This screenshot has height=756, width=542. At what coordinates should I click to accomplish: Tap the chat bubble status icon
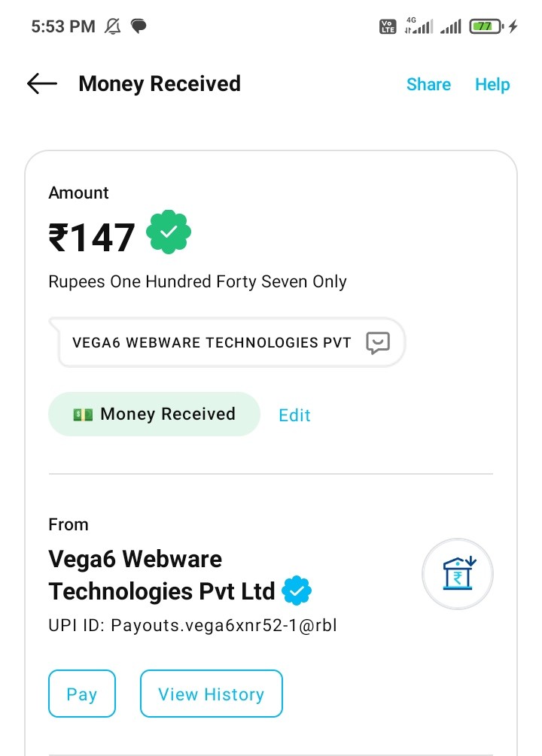139,27
